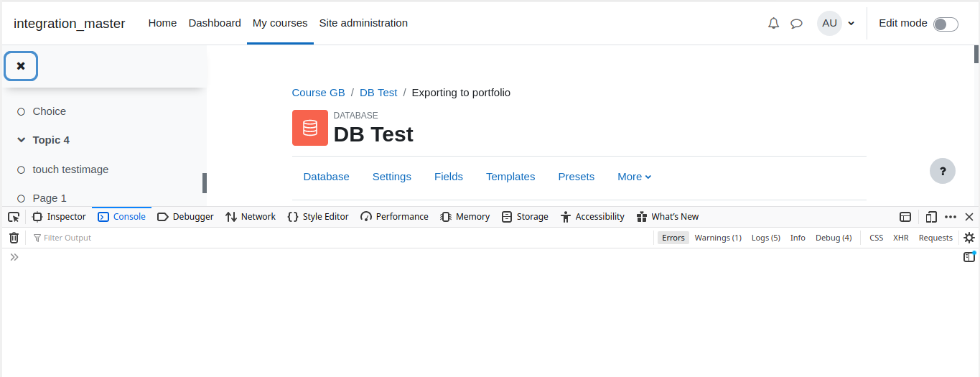Open the Presets tab
980x377 pixels.
(x=577, y=177)
